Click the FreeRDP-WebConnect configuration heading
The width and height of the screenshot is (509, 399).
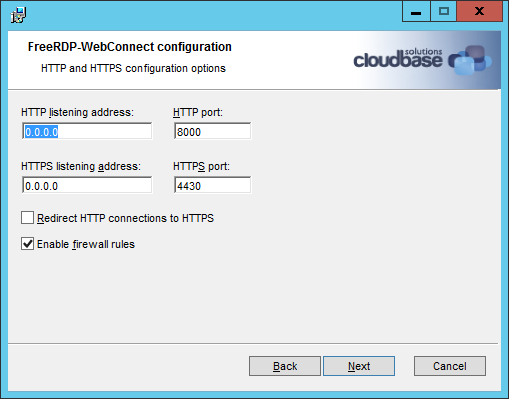click(130, 47)
